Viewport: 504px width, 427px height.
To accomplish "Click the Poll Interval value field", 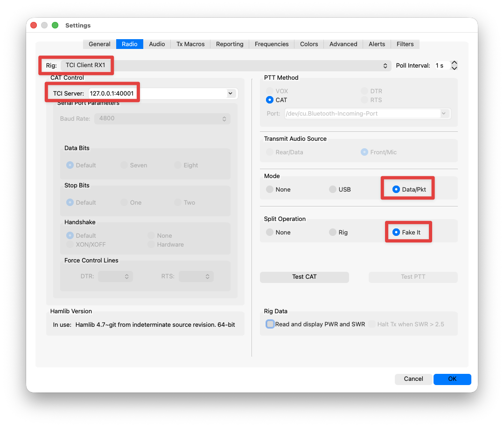I will [x=442, y=65].
